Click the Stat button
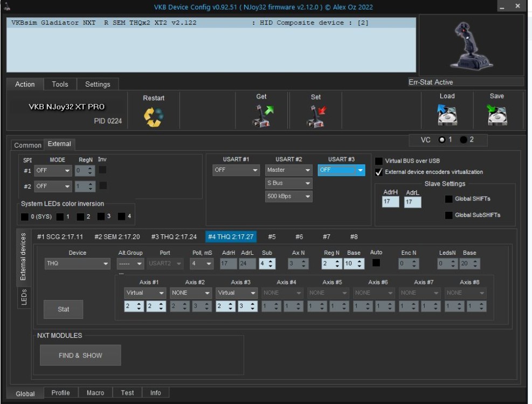Image resolution: width=532 pixels, height=404 pixels. pos(63,309)
